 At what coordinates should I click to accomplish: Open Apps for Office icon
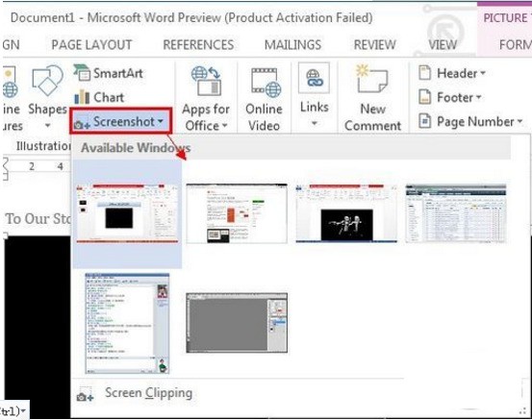(x=206, y=81)
